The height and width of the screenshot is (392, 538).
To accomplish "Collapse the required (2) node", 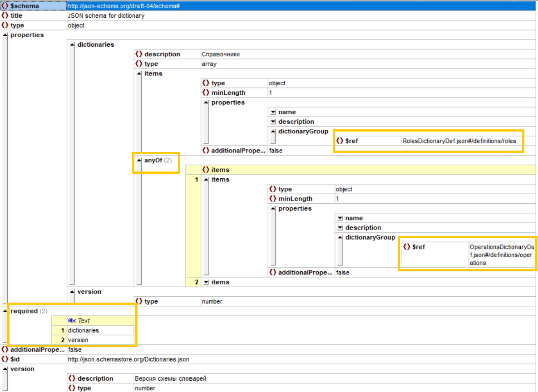I will click(x=5, y=311).
